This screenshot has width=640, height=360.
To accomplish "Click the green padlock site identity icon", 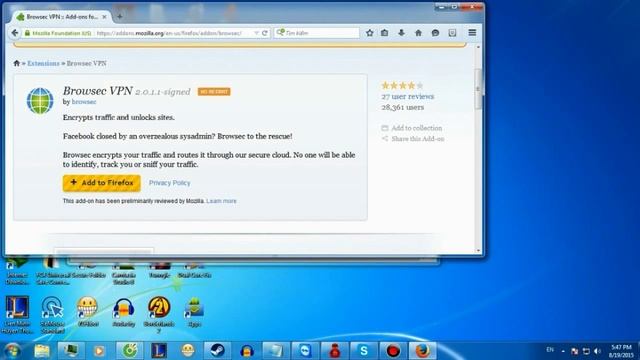I will [x=27, y=33].
